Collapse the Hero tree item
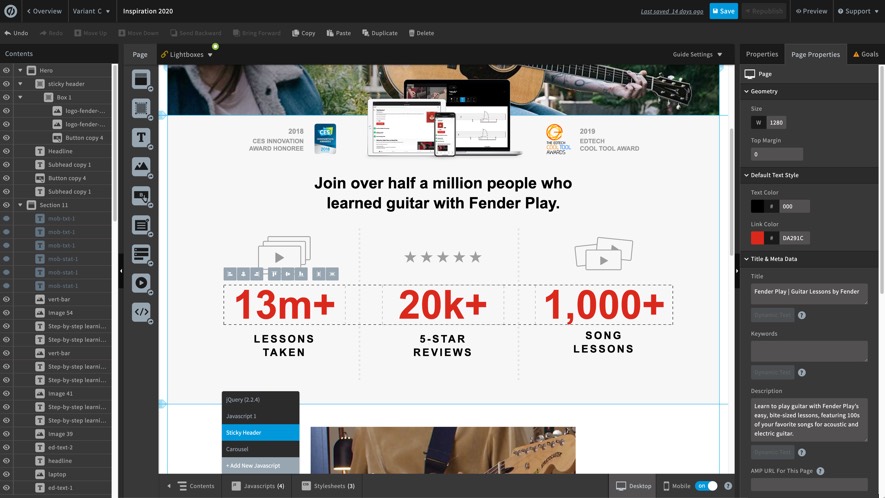Image resolution: width=885 pixels, height=498 pixels. click(x=20, y=70)
